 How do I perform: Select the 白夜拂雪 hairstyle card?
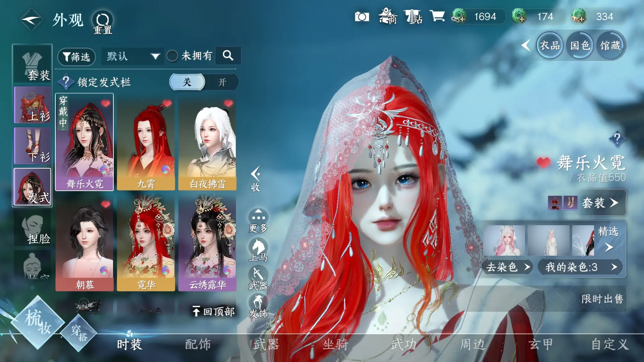pos(207,143)
